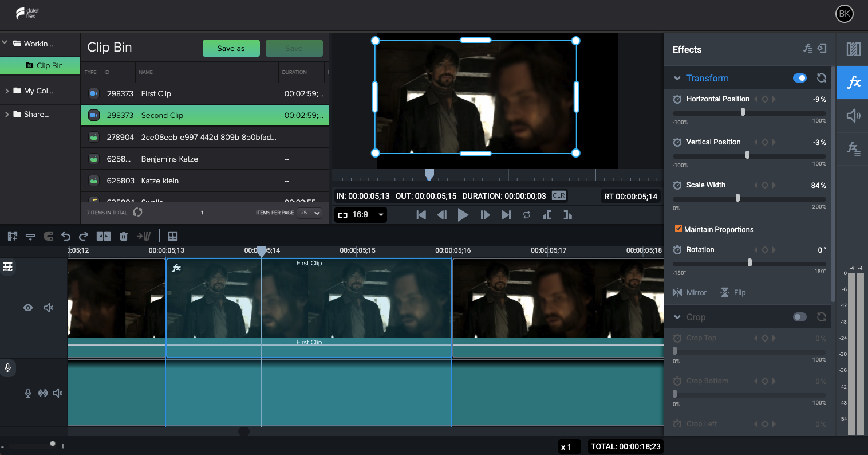Toggle the timeline layout panel icon
The image size is (868, 455).
(x=173, y=236)
